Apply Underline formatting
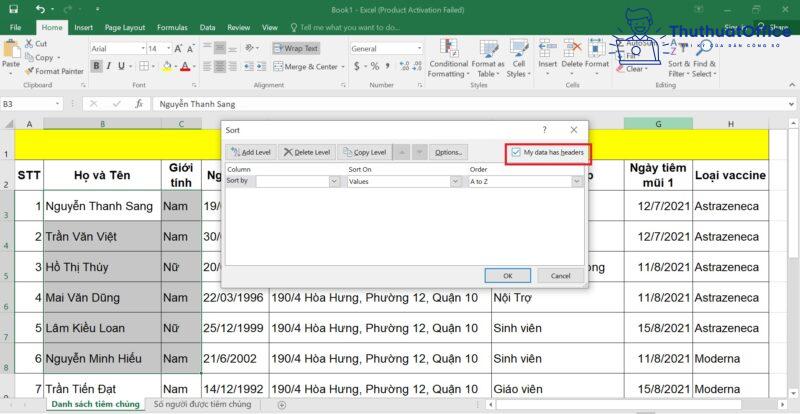The image size is (800, 414). [121, 66]
